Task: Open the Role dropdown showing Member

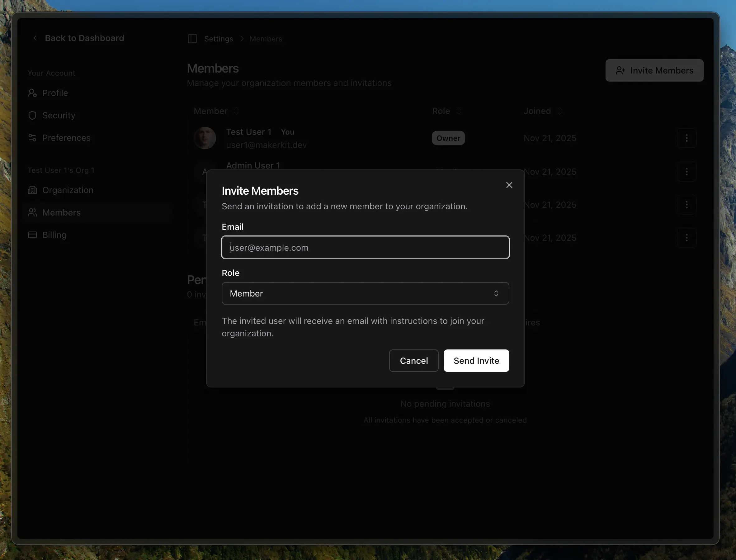Action: [x=365, y=293]
